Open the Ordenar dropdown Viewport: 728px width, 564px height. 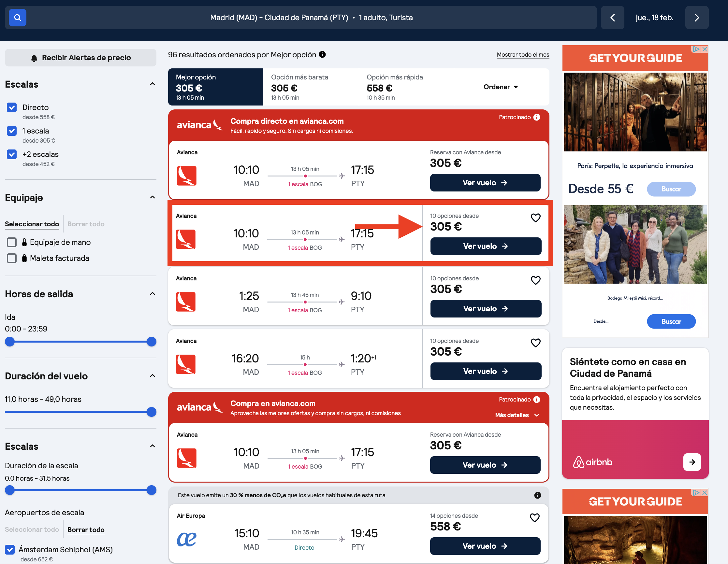pos(501,87)
